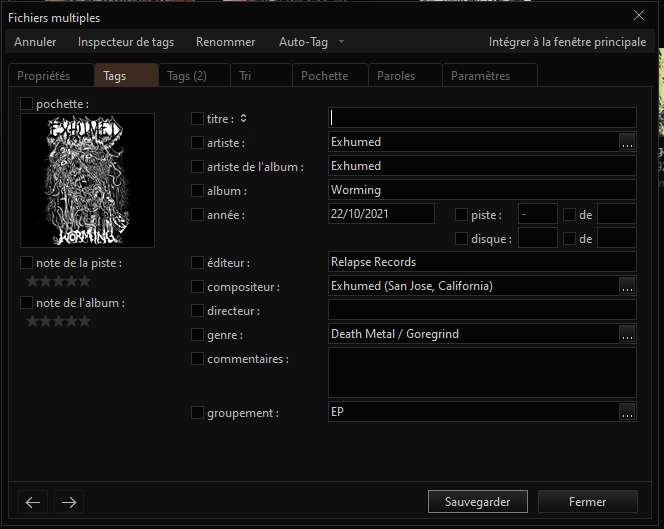Viewport: 664px width, 529px height.
Task: Switch to the Tri tab
Action: click(261, 75)
